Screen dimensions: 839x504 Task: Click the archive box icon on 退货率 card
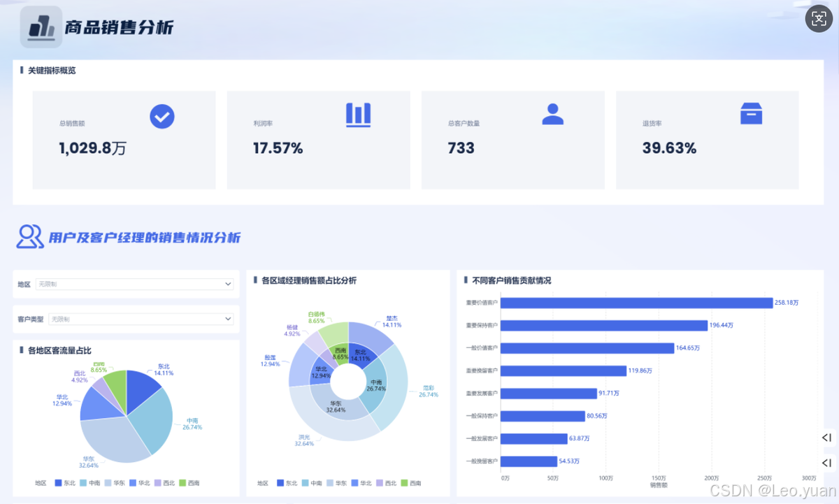[751, 114]
